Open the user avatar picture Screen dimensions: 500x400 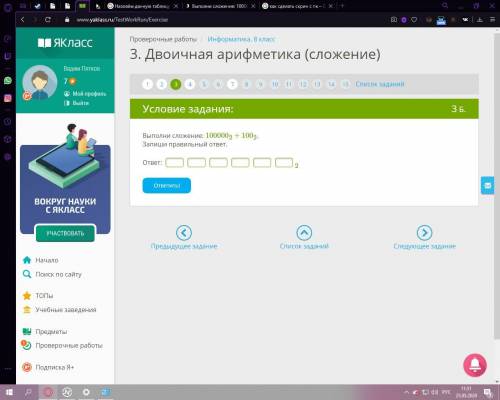pyautogui.click(x=40, y=82)
